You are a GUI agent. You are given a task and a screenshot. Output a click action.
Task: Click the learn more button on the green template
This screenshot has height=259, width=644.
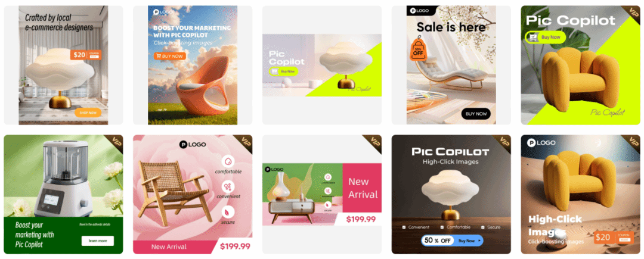[x=98, y=241]
